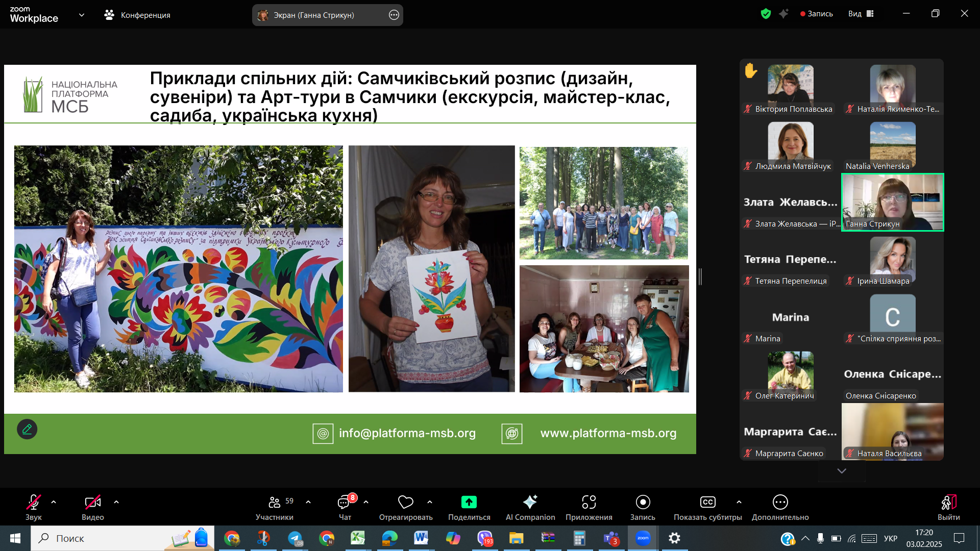Click the green Share screen icon
Screen dimensions: 980x551
pyautogui.click(x=469, y=503)
